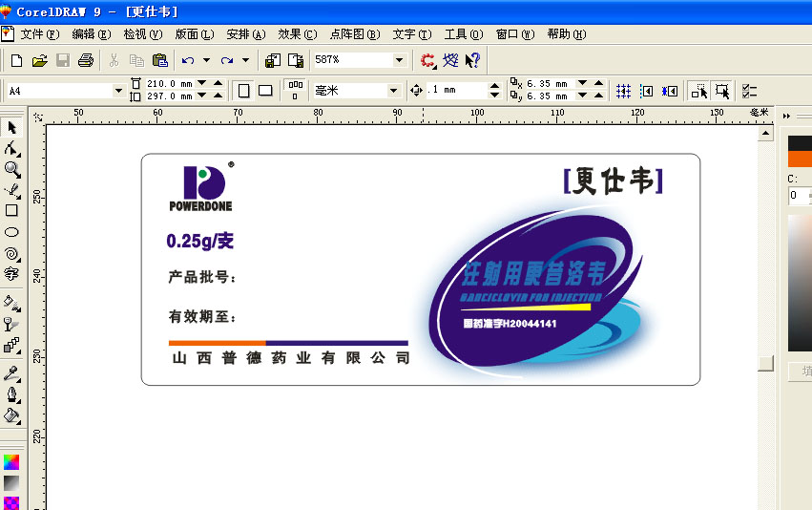
Task: Pick a color in the gradient picker
Action: point(800,283)
